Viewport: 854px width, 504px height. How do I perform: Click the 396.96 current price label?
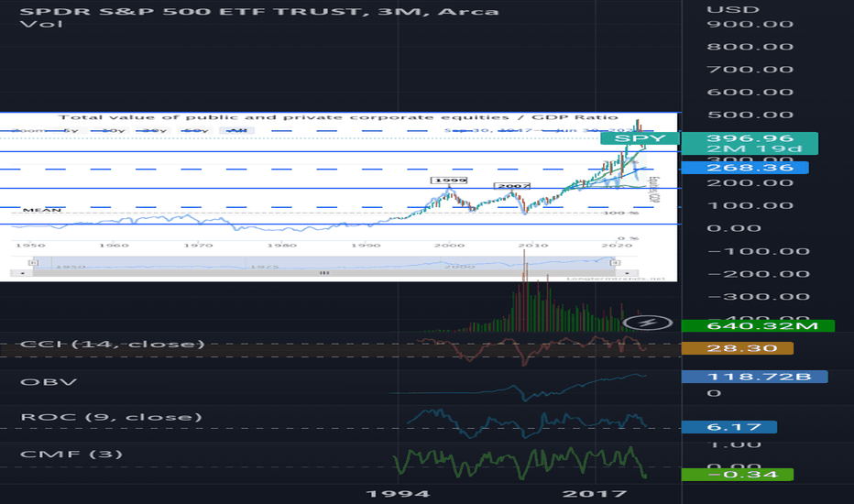750,138
